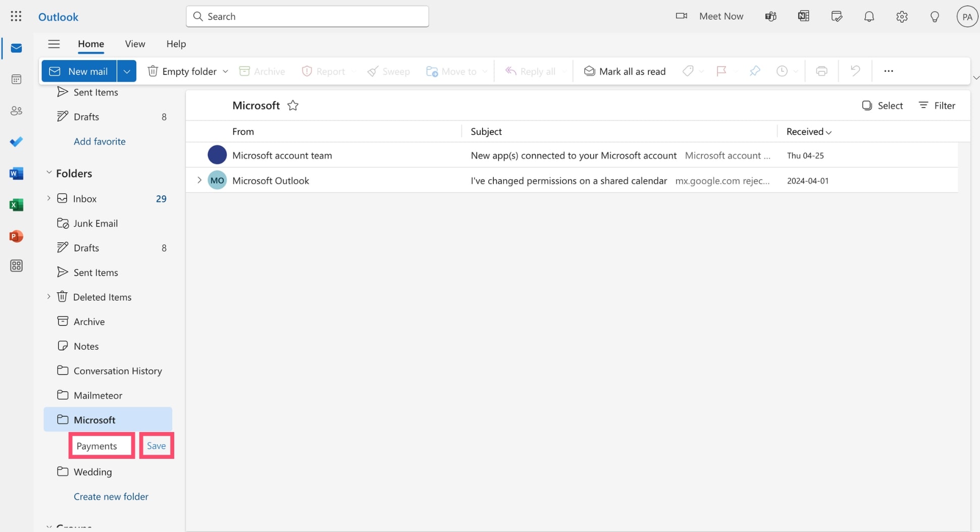Viewport: 980px width, 532px height.
Task: Click the Subject column header
Action: [x=486, y=132]
